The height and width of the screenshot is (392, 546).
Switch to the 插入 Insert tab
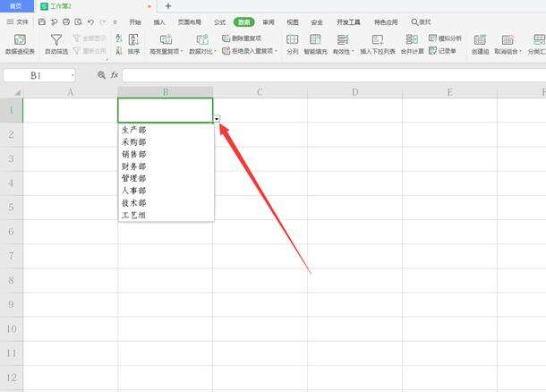click(x=159, y=22)
